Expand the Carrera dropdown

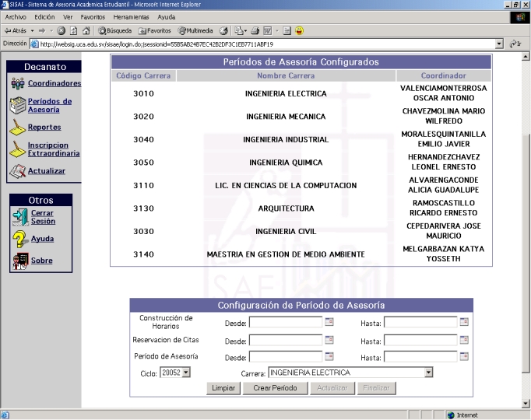coord(429,373)
